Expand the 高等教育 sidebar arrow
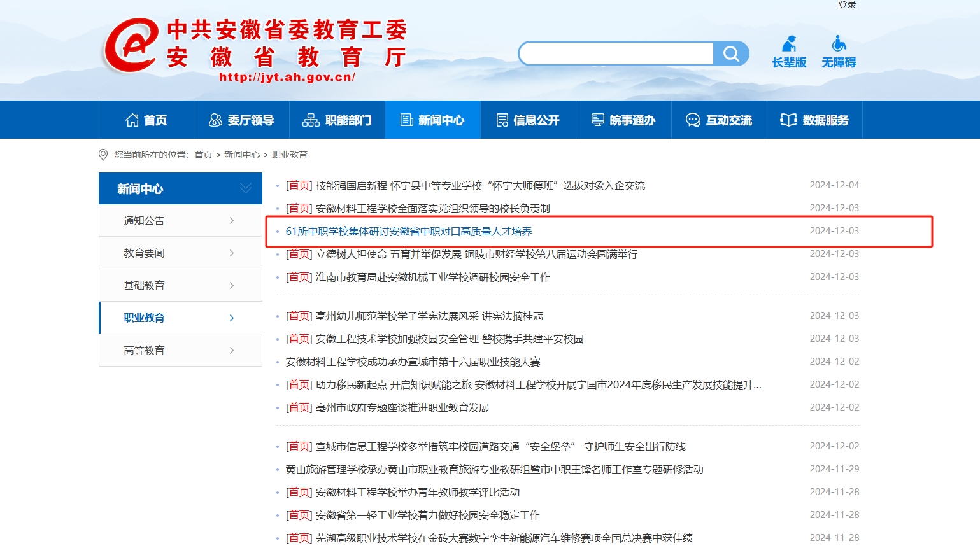Screen dimensions: 980x555 coord(232,351)
